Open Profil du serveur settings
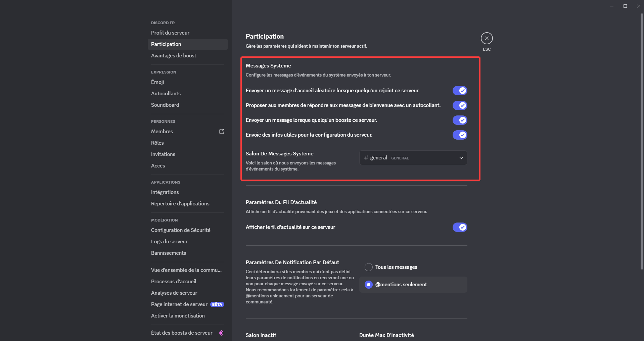644x341 pixels. [x=170, y=33]
